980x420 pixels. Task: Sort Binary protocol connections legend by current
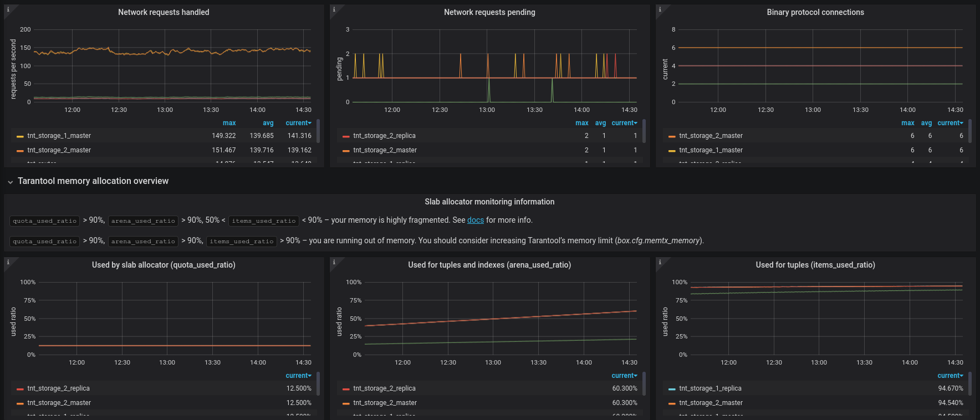click(x=951, y=123)
